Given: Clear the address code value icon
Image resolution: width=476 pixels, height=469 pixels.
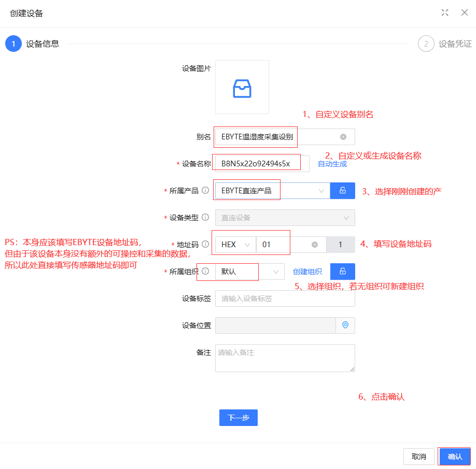Looking at the screenshot, I should tap(315, 245).
